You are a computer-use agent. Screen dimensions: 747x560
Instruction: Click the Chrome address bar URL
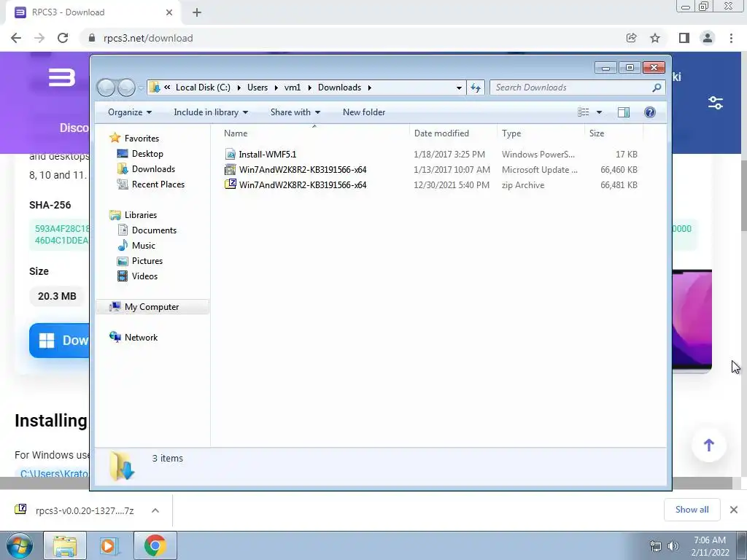(148, 38)
